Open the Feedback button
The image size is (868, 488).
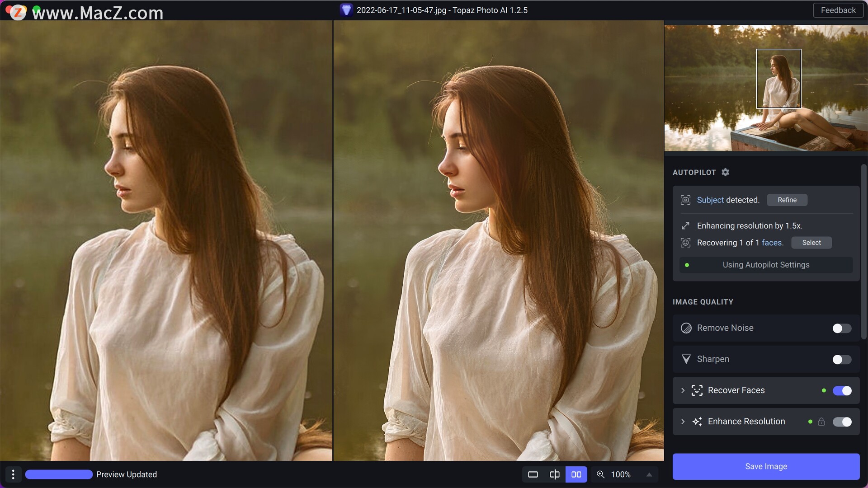click(838, 10)
